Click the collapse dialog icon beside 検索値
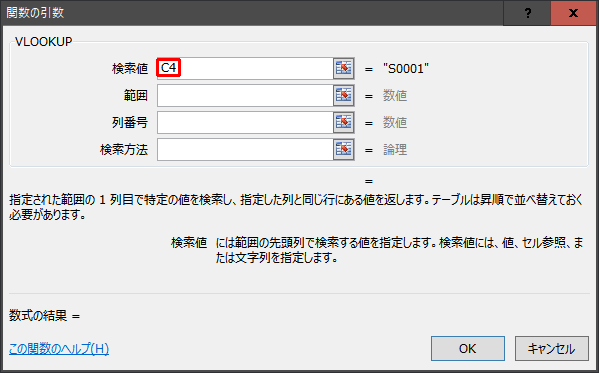 tap(343, 68)
